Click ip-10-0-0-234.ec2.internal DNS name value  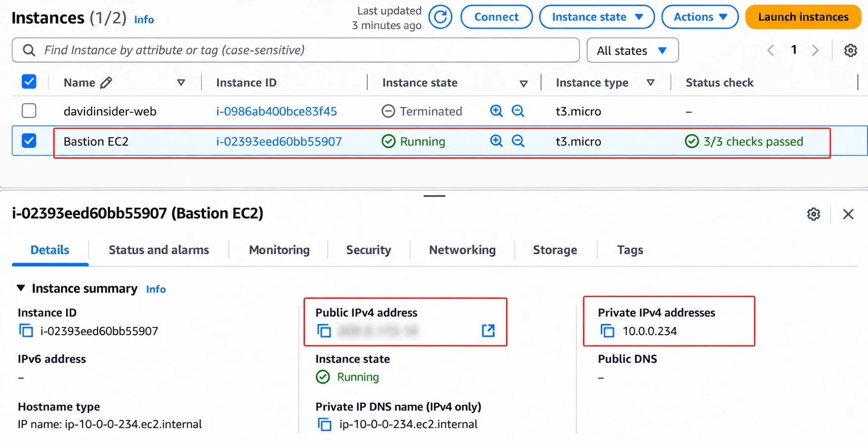pyautogui.click(x=408, y=424)
